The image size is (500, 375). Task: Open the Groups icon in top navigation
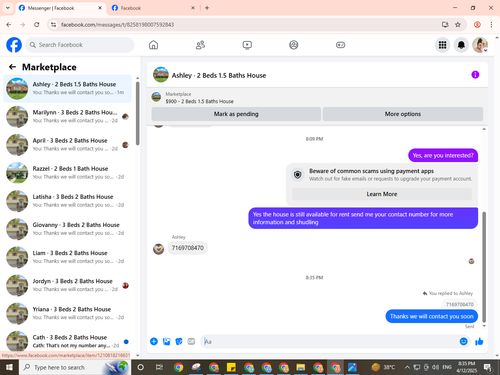pos(294,45)
